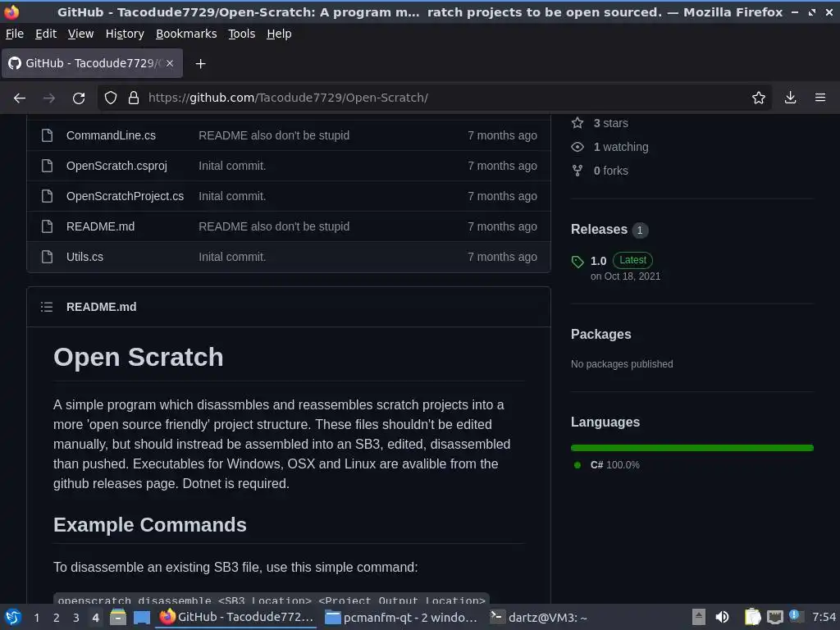Screen dimensions: 840x630
Task: Open the clipboard manager tray icon
Action: [752, 617]
